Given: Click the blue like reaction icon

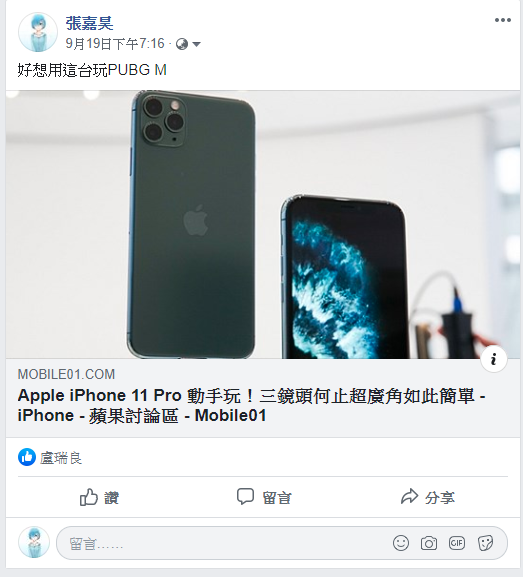Looking at the screenshot, I should tap(27, 457).
